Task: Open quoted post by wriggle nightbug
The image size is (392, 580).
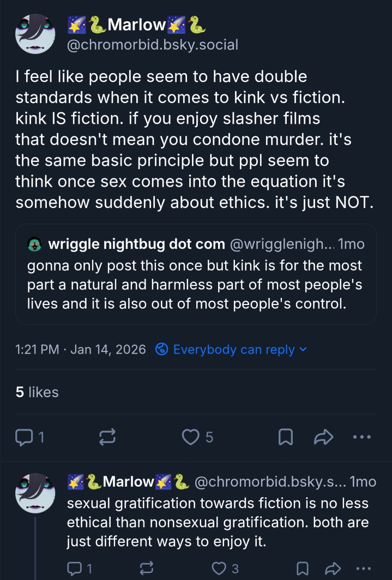Action: [195, 284]
